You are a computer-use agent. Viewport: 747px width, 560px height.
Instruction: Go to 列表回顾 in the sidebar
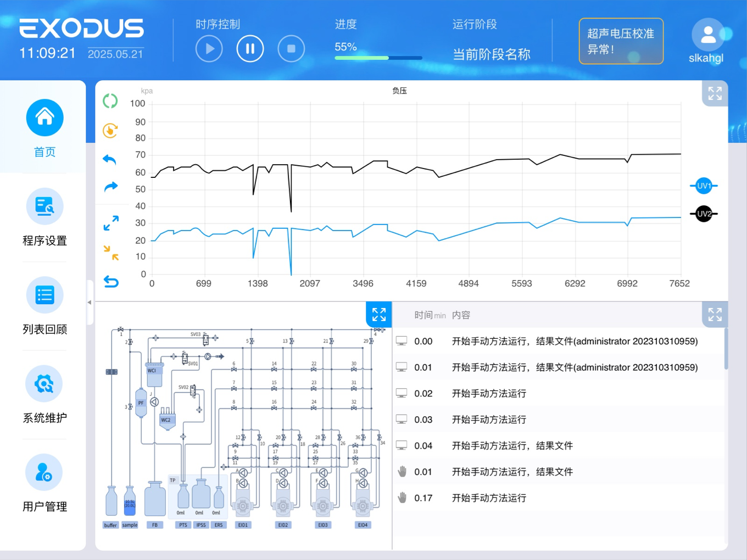(x=44, y=306)
